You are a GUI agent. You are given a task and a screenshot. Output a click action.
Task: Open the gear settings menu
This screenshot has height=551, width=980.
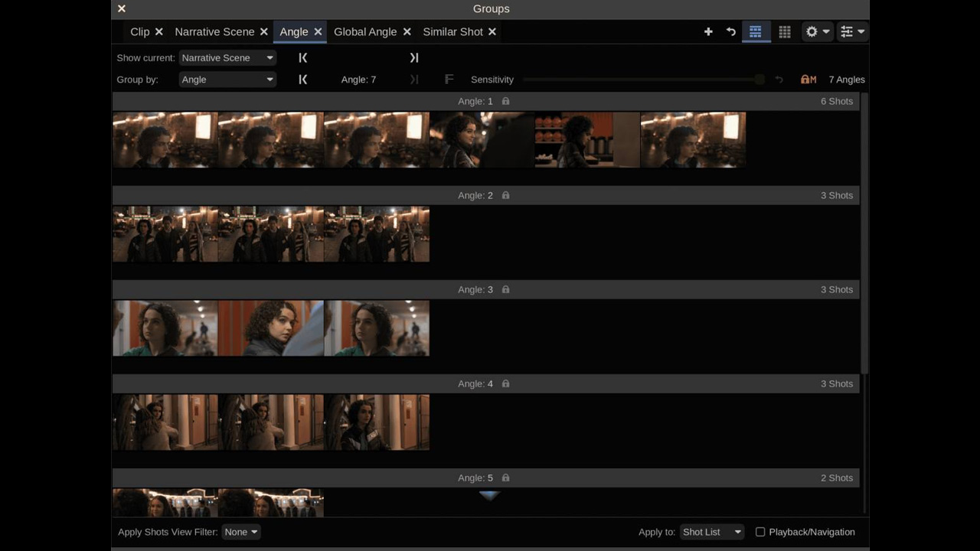click(816, 31)
